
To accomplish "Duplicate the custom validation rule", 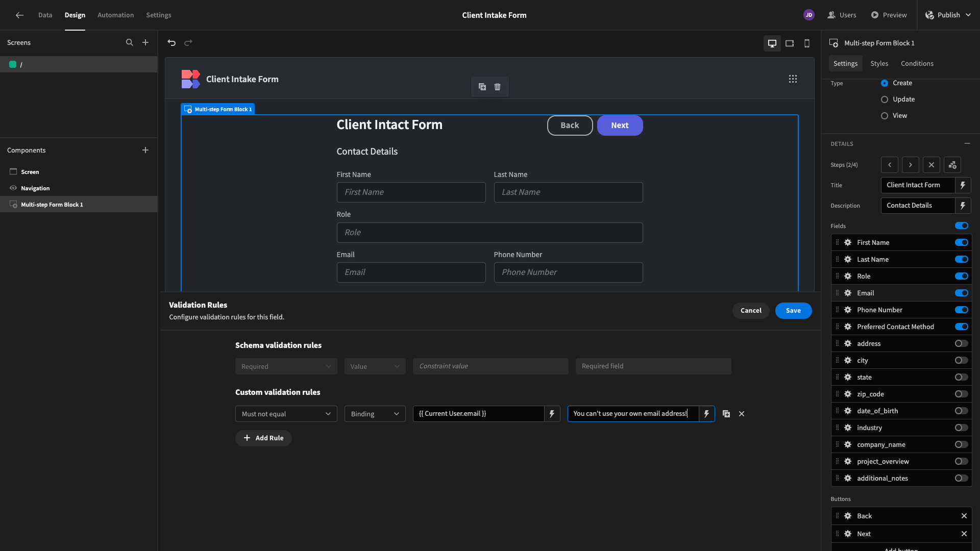I will pyautogui.click(x=726, y=414).
